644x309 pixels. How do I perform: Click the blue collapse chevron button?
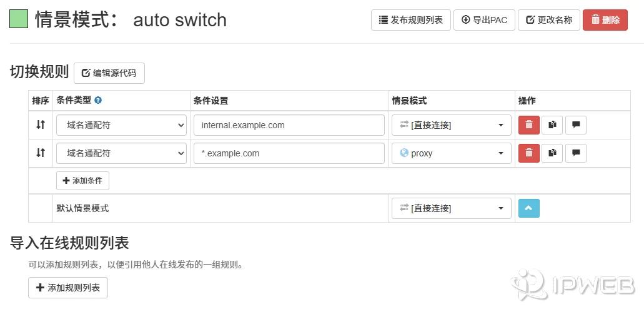click(529, 208)
